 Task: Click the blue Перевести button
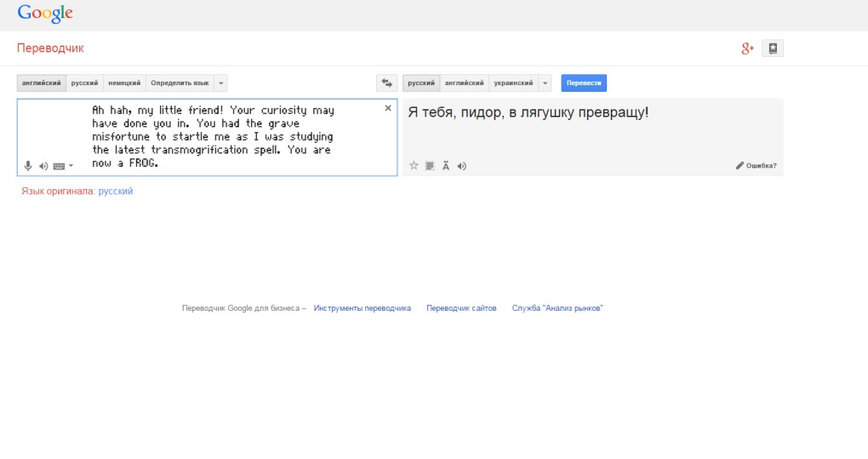pyautogui.click(x=584, y=83)
